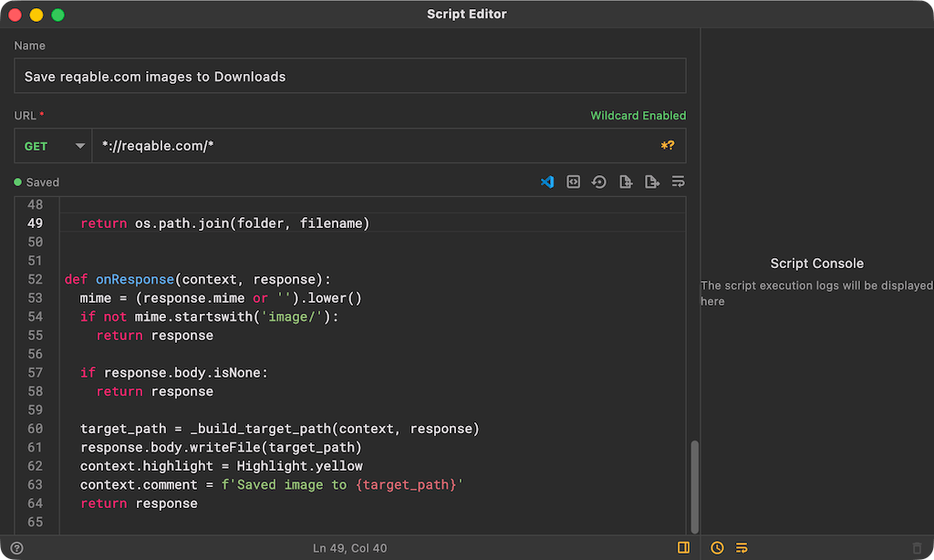Open script in VS Code

click(x=547, y=181)
